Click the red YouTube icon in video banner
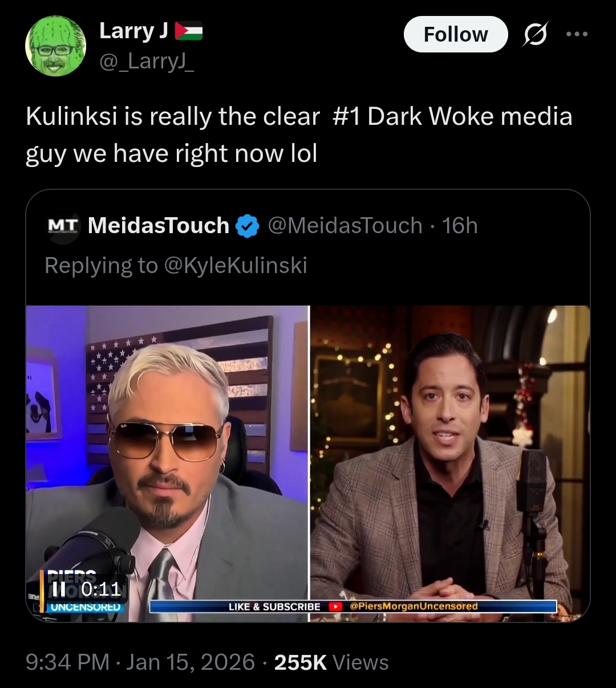 click(x=335, y=606)
